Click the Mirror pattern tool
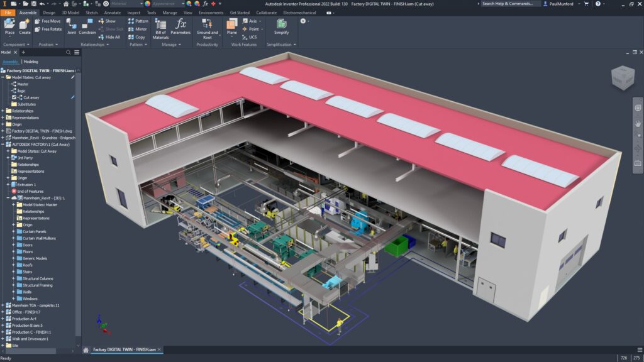The height and width of the screenshot is (362, 644). point(137,29)
